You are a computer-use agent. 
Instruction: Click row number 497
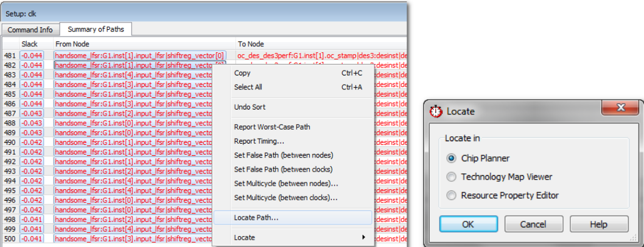[10, 210]
